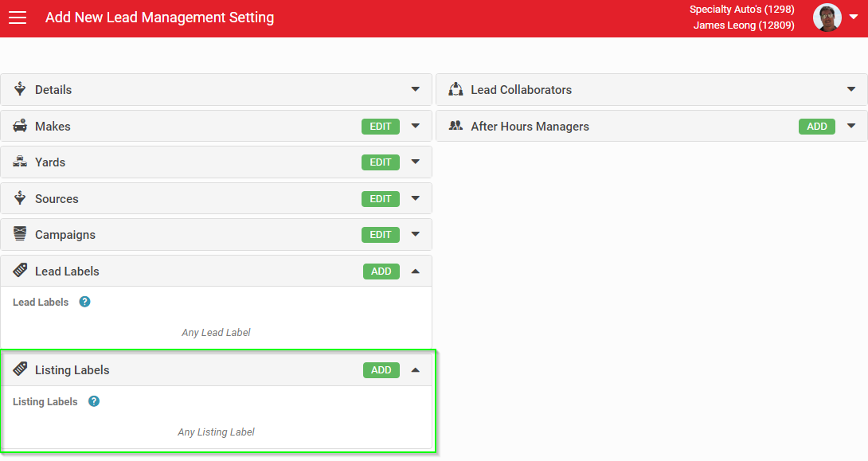868x461 pixels.
Task: Click the Listing Labels help question icon
Action: pos(94,401)
